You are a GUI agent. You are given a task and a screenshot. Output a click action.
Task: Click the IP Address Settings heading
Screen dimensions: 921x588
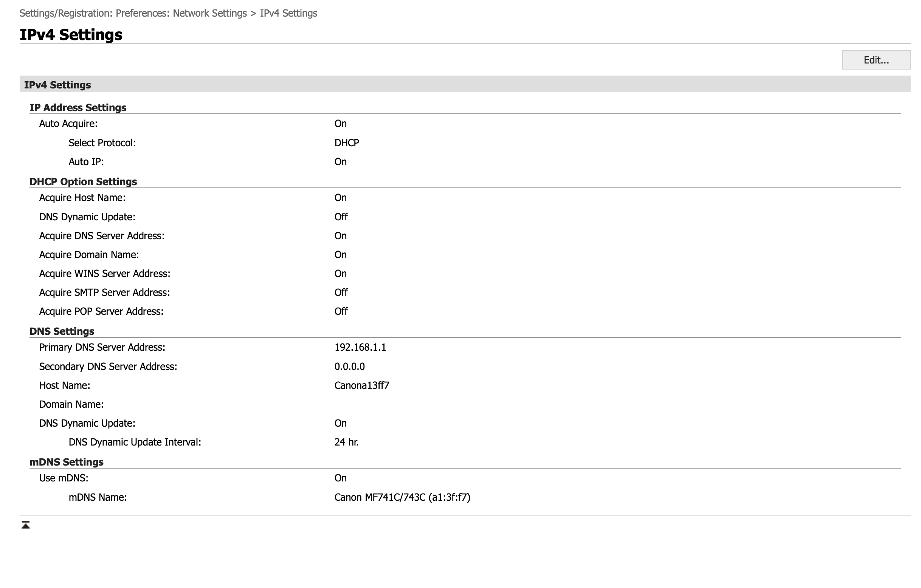pyautogui.click(x=78, y=107)
